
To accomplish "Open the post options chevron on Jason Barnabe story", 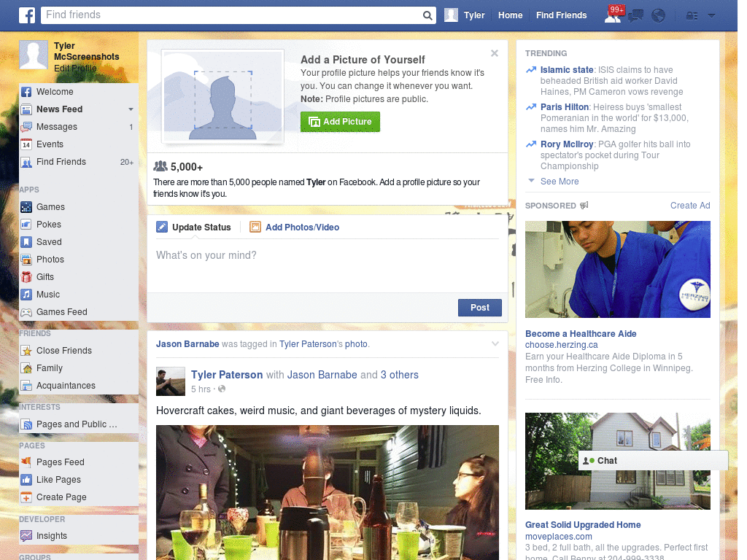I will click(495, 343).
